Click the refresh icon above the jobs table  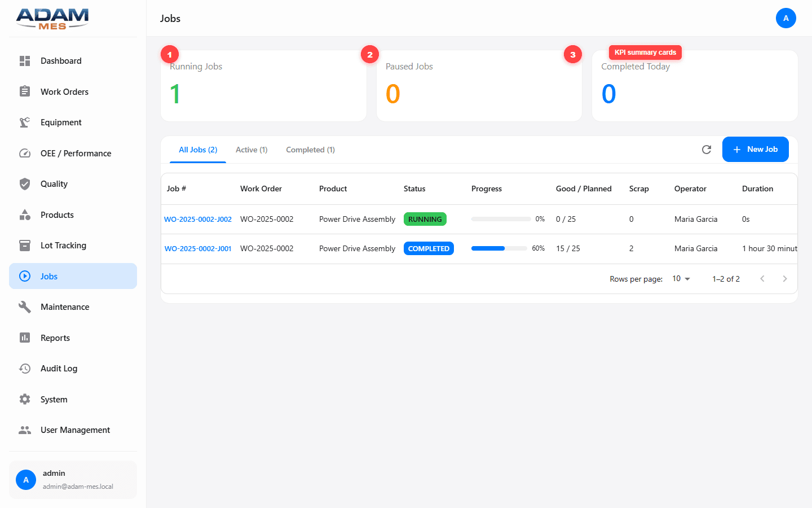click(x=707, y=150)
